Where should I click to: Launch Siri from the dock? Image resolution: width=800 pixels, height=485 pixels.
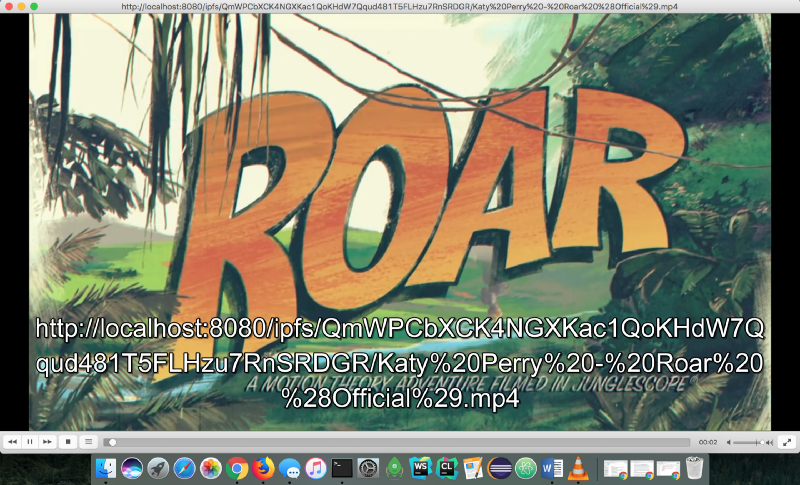tap(132, 468)
